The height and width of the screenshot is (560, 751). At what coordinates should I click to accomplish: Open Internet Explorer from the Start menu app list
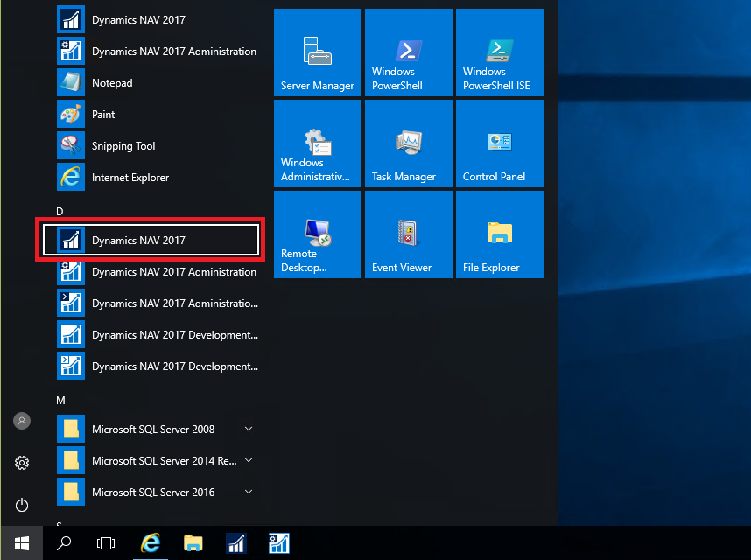click(x=157, y=178)
